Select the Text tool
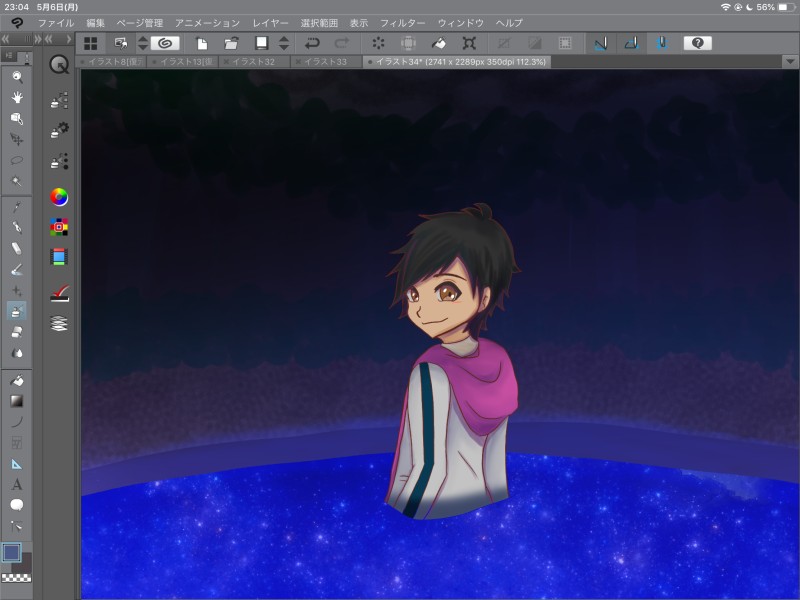Screen dimensions: 800x600 pos(17,484)
